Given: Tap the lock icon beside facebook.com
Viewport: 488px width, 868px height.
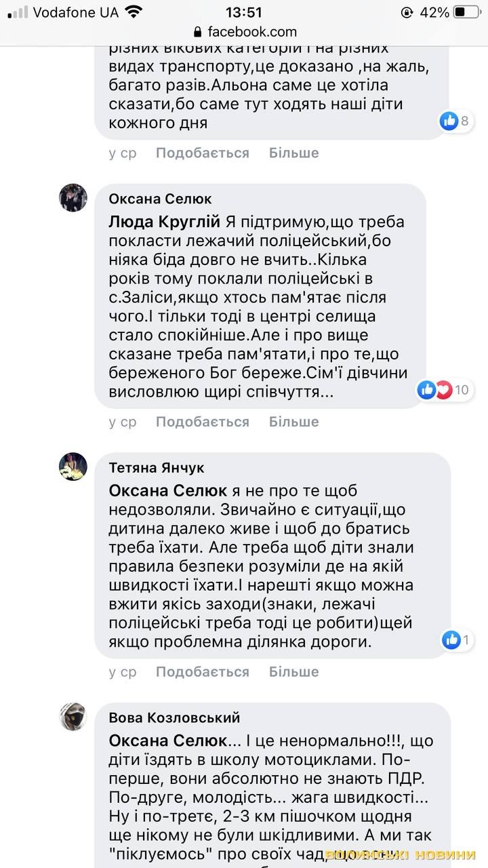Looking at the screenshot, I should click(x=198, y=32).
